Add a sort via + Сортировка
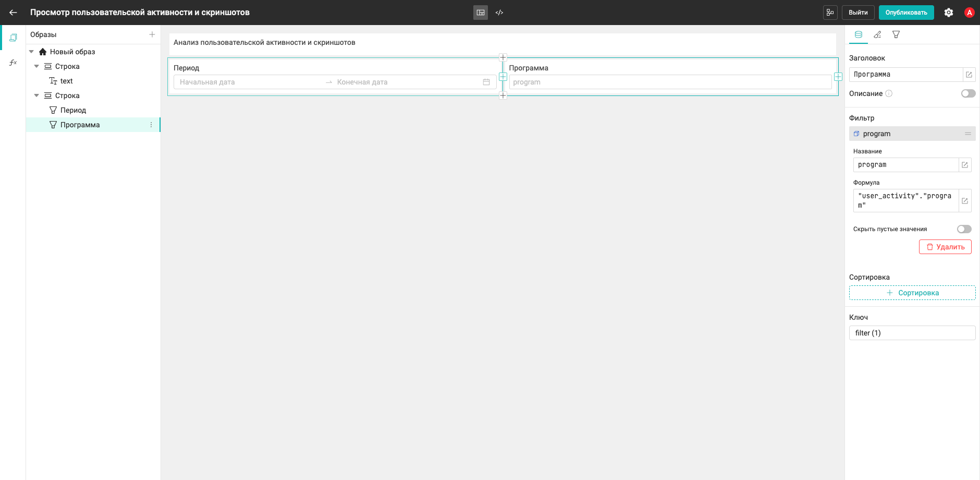The height and width of the screenshot is (480, 980). [x=912, y=293]
